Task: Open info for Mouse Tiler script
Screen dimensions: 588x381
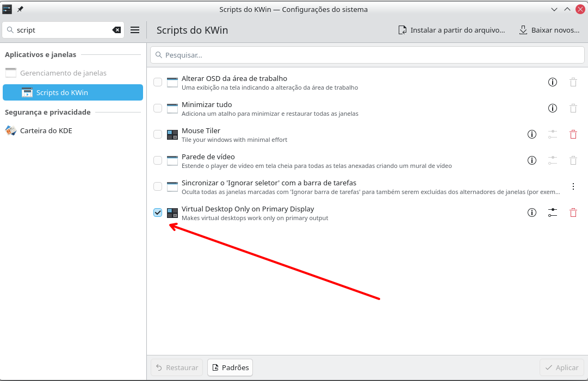Action: (x=532, y=134)
